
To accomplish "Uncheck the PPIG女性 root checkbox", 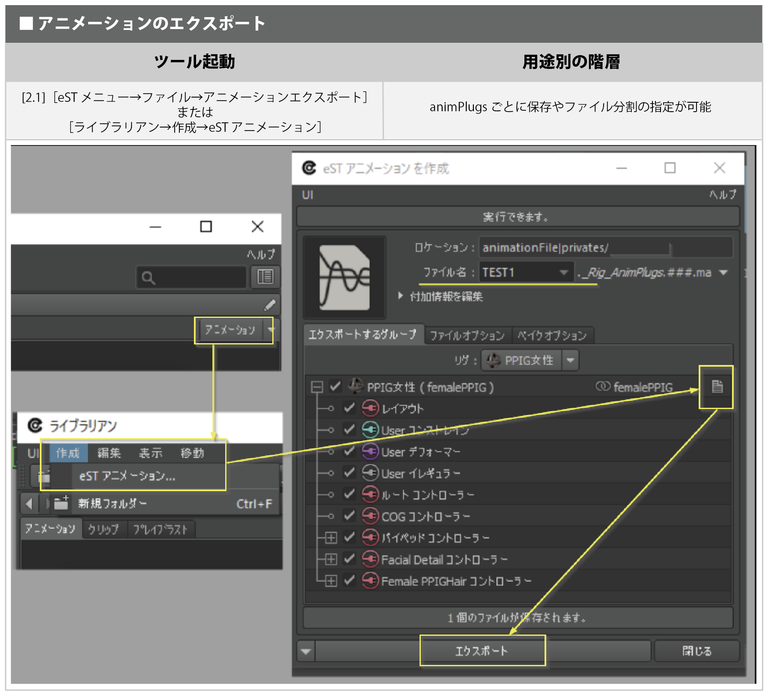I will point(335,387).
